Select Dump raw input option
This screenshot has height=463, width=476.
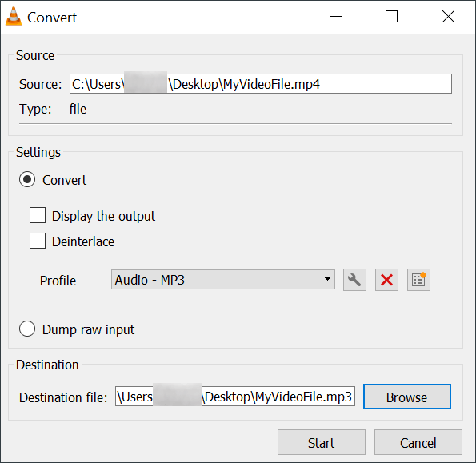pos(27,329)
